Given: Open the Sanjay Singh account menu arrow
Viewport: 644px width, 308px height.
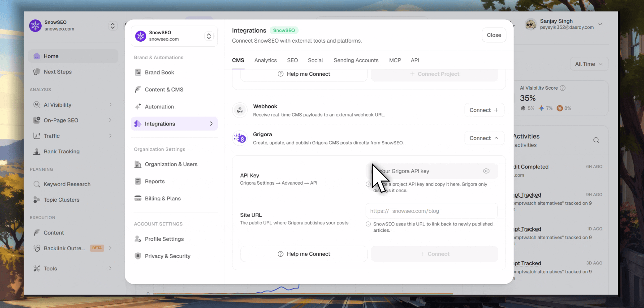Looking at the screenshot, I should [600, 24].
